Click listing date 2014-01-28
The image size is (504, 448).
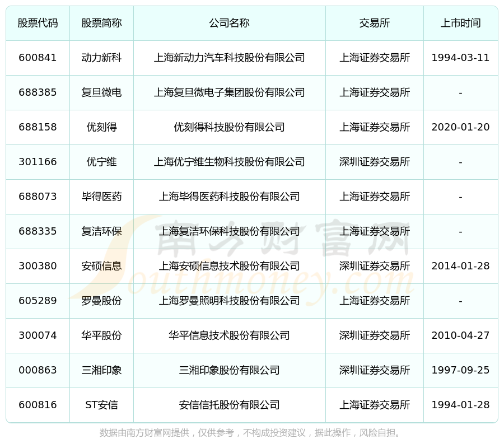coord(460,266)
